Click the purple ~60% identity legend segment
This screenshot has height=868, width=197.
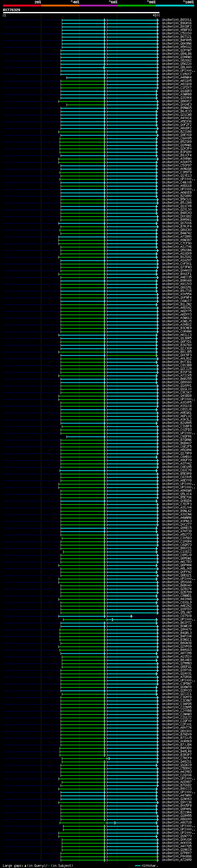(x=98, y=6)
